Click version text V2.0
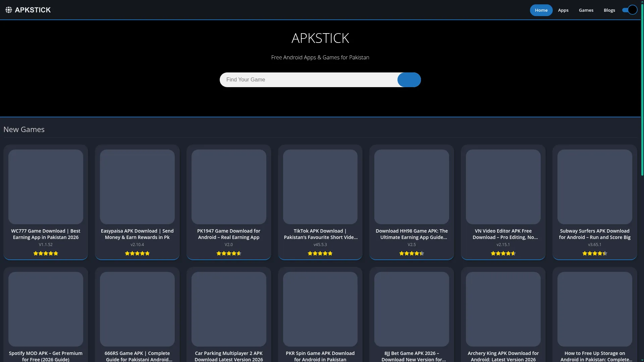Screen dimensions: 644x362 coord(229,245)
